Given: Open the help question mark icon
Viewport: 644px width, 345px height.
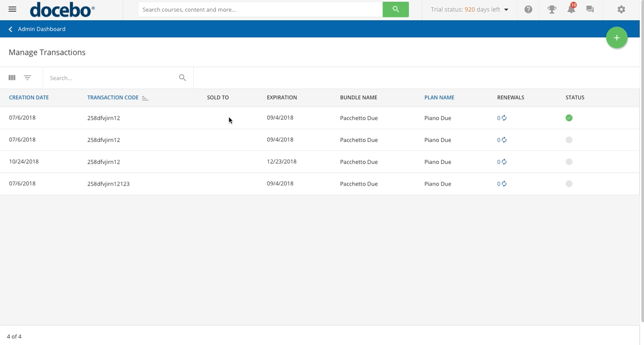Looking at the screenshot, I should 528,10.
